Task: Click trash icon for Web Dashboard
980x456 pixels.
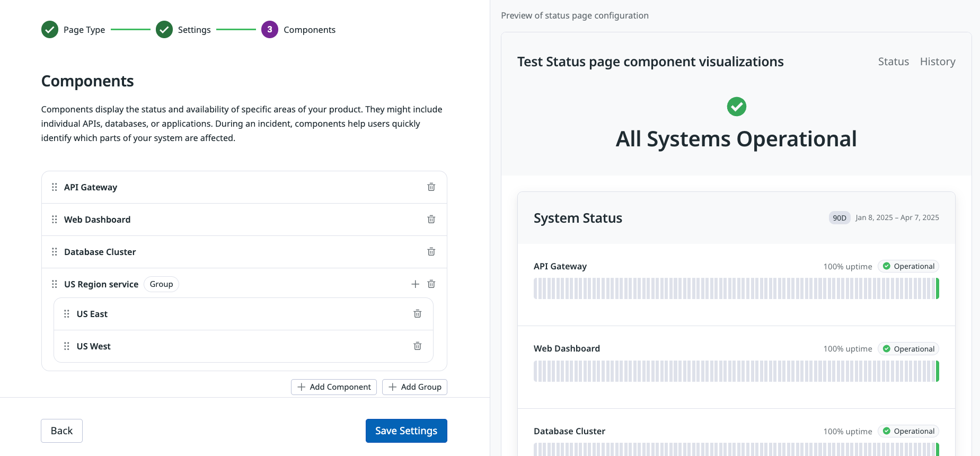Action: click(x=431, y=220)
